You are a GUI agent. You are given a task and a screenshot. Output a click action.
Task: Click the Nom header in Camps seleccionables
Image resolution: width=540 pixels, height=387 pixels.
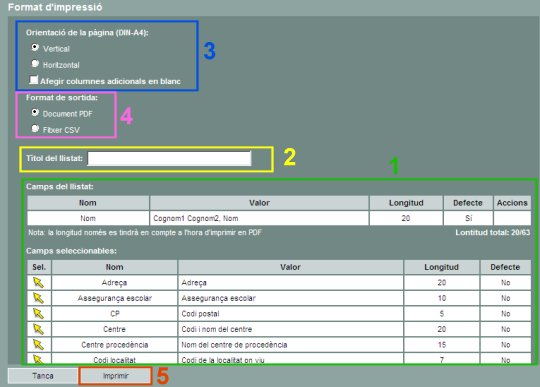(x=114, y=267)
